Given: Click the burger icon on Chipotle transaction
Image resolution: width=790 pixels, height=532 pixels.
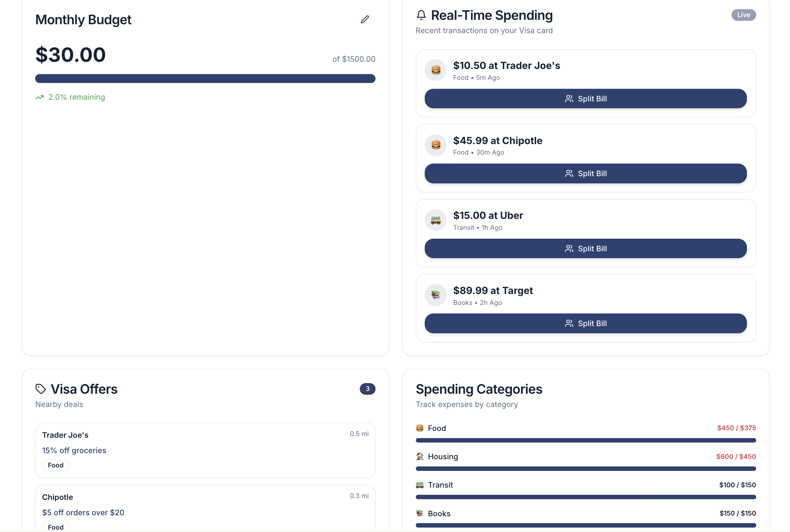Looking at the screenshot, I should (x=435, y=145).
